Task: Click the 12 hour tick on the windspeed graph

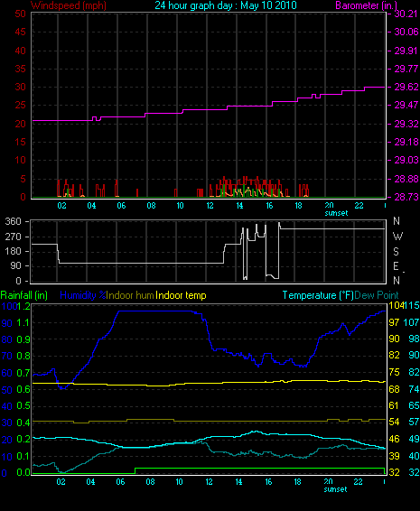Action: (x=210, y=206)
